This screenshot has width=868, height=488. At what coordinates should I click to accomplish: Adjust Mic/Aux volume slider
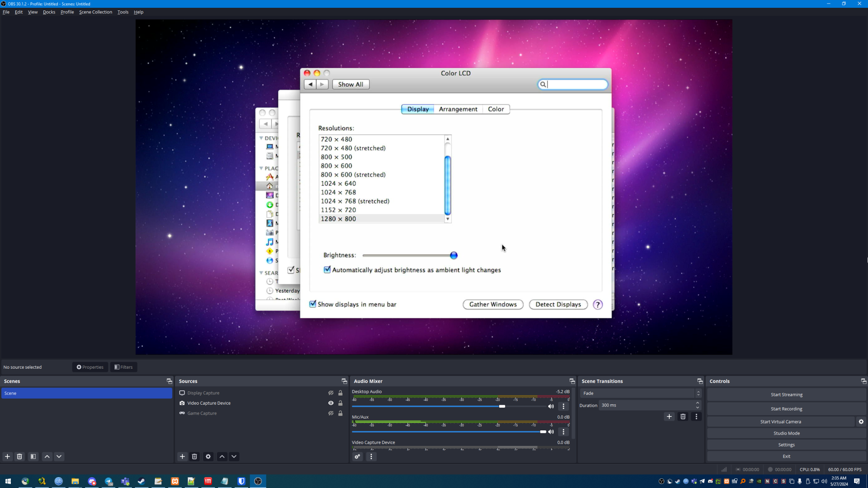(x=543, y=432)
